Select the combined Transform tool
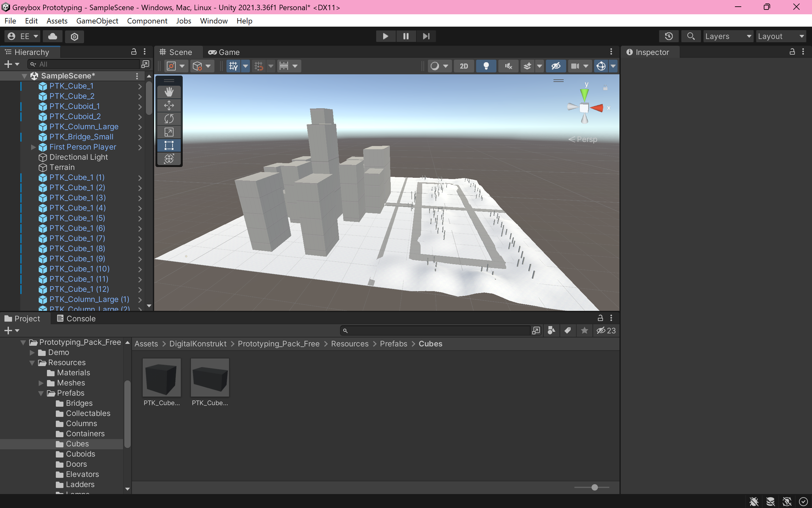The image size is (812, 508). point(169,158)
